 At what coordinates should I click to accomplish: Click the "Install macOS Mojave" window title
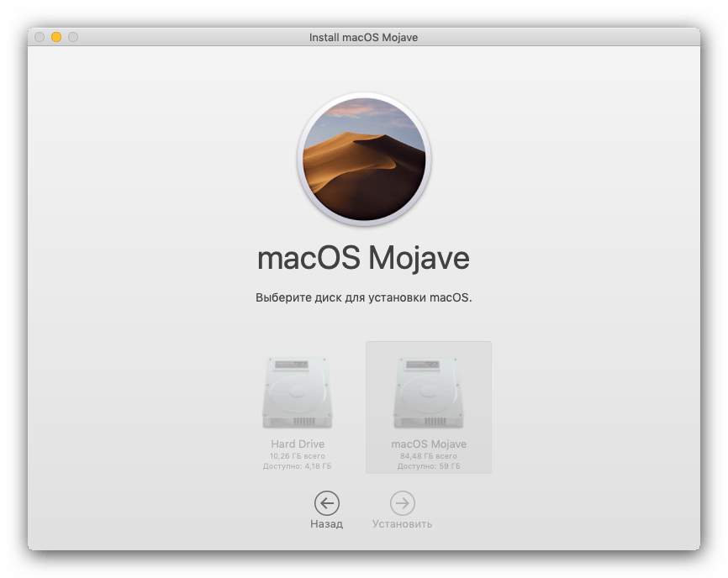click(363, 37)
